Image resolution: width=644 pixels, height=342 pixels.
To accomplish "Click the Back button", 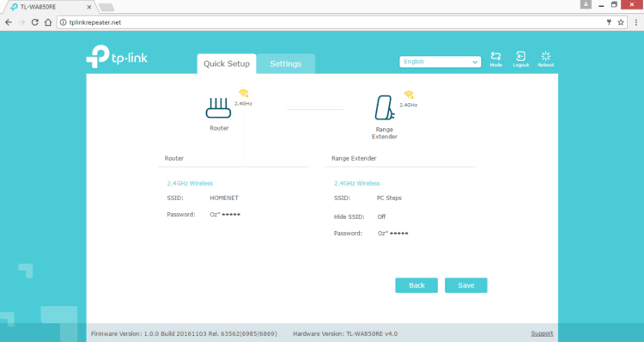I will (416, 285).
